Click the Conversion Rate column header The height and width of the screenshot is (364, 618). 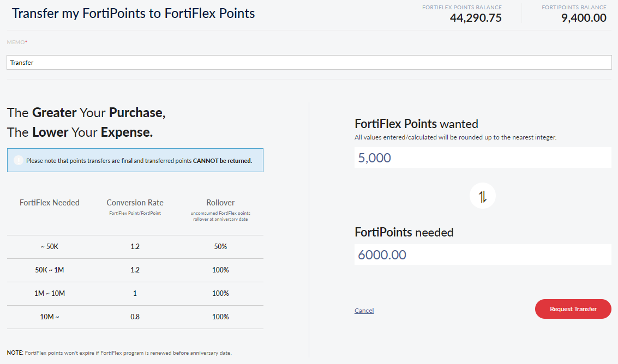(135, 203)
